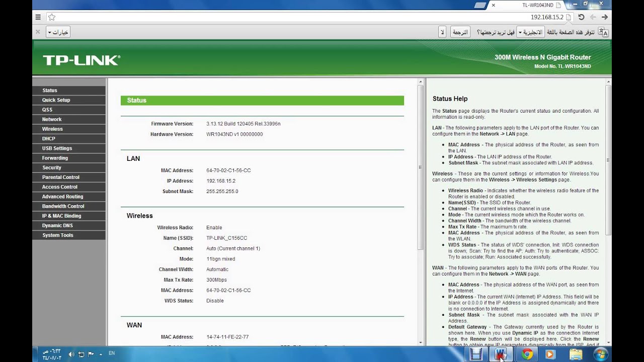
Task: Open the Chrome hamburger menu
Action: click(x=38, y=17)
